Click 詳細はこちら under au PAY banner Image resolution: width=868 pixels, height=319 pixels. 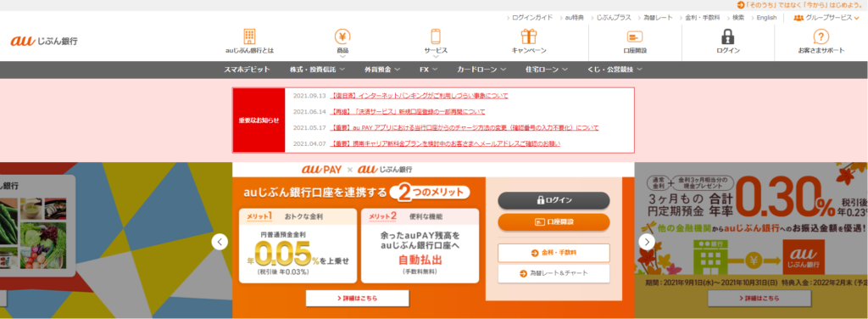coord(357,298)
